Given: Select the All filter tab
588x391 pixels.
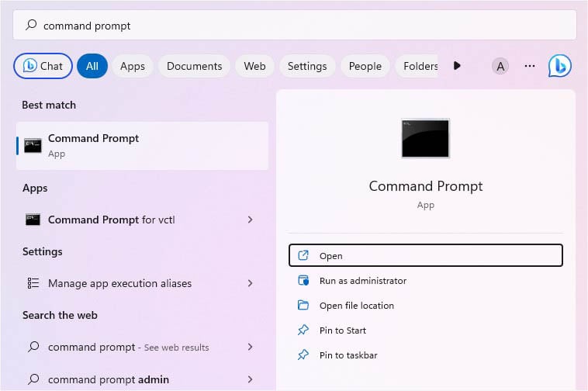Looking at the screenshot, I should coord(92,66).
